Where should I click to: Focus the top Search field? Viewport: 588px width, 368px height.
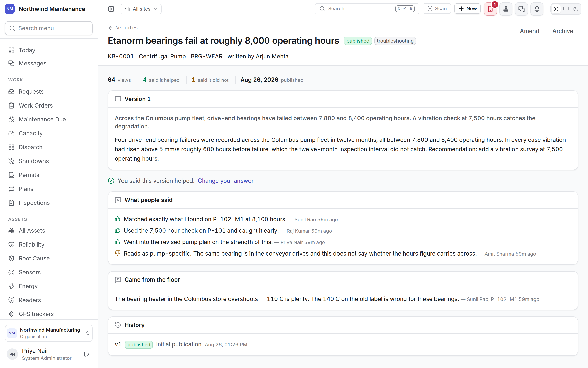point(367,9)
